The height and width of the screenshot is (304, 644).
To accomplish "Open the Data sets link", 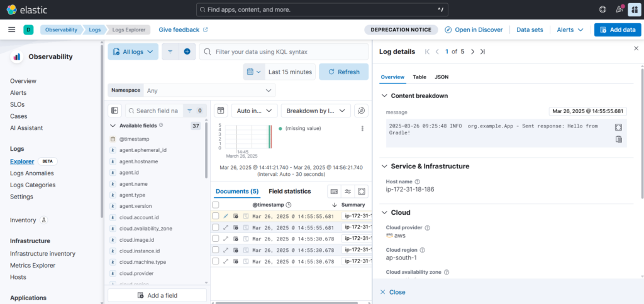I will 530,30.
